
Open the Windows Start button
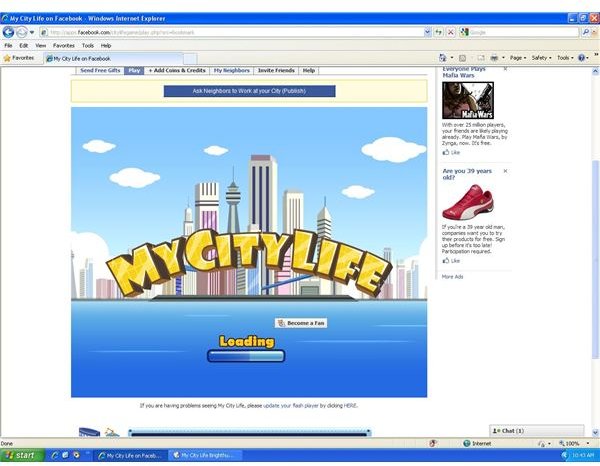pos(22,455)
